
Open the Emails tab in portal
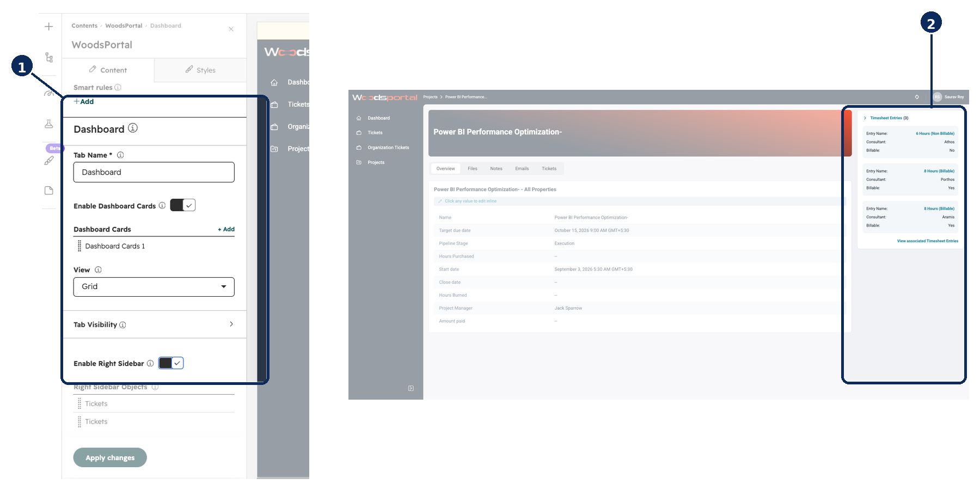[522, 169]
